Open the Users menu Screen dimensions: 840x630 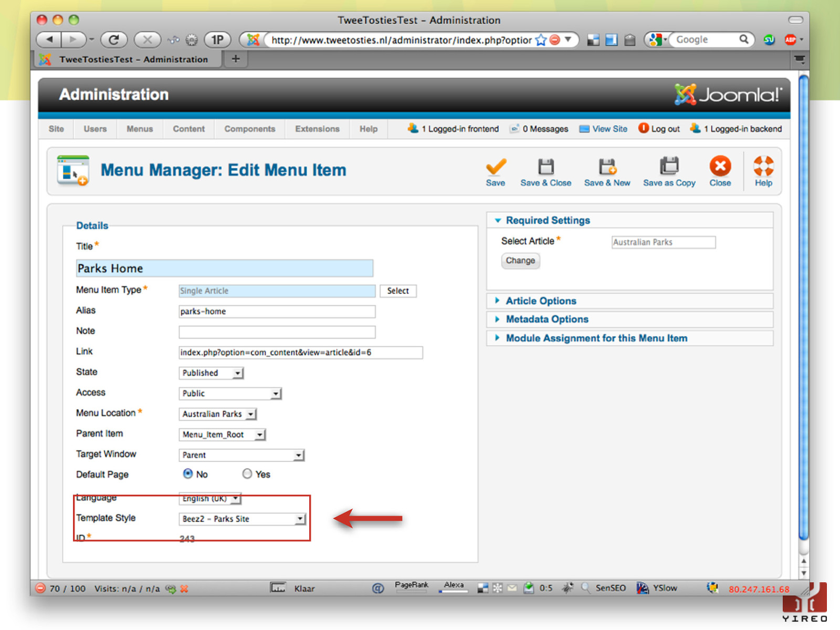[95, 129]
